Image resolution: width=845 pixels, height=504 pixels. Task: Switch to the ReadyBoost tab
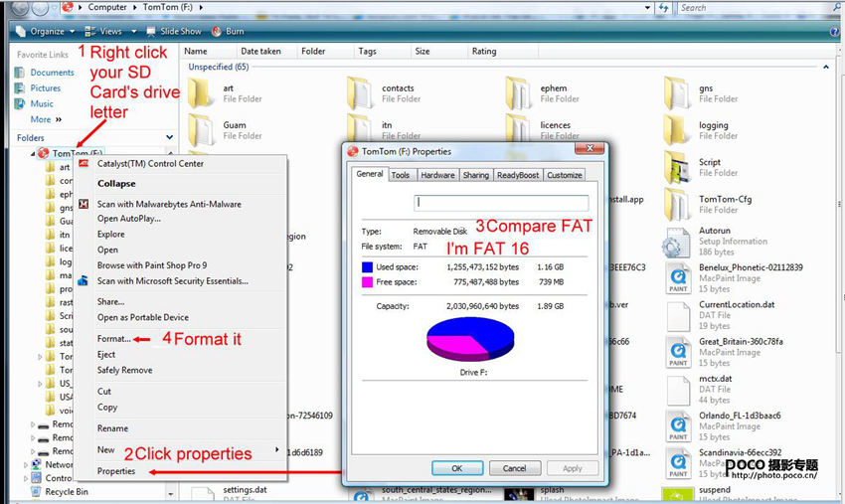coord(518,175)
